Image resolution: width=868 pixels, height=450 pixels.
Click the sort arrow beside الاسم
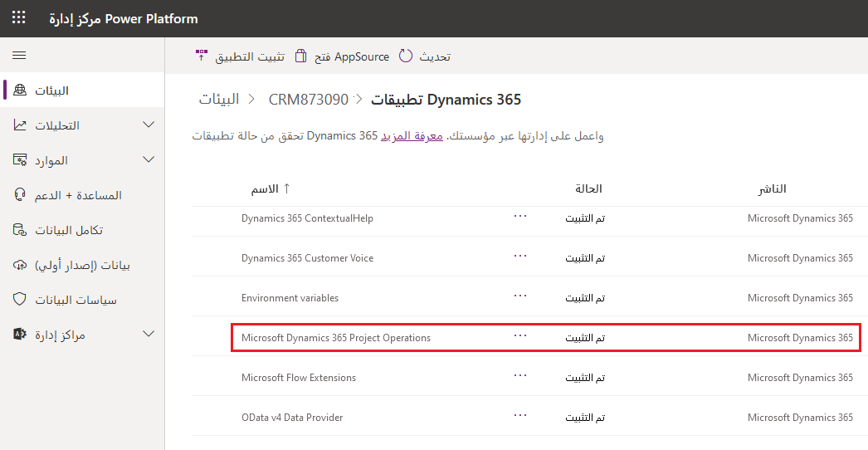click(286, 188)
